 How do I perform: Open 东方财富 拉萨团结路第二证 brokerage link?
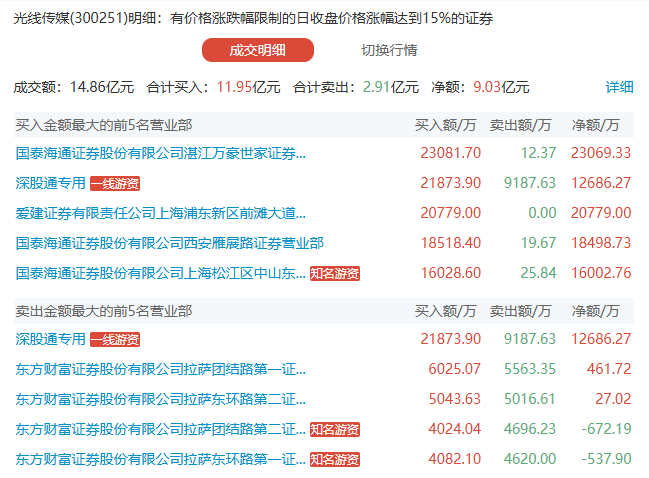[x=161, y=429]
